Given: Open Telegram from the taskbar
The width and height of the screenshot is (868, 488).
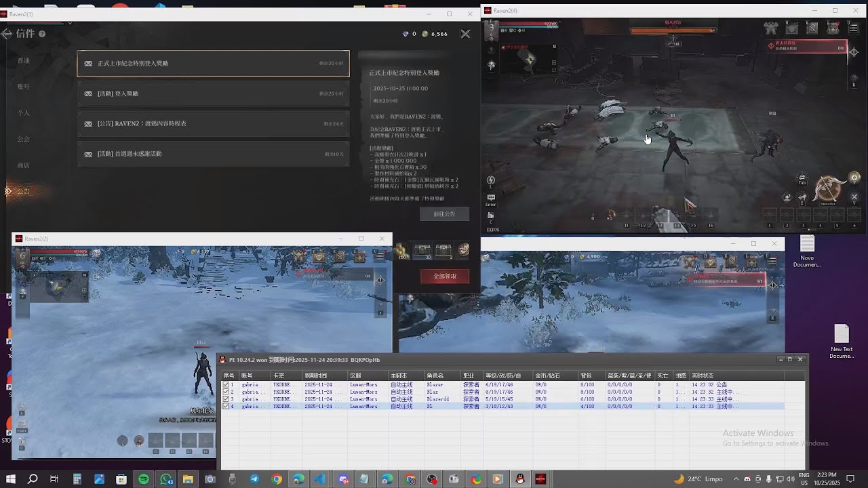Looking at the screenshot, I should [x=254, y=479].
